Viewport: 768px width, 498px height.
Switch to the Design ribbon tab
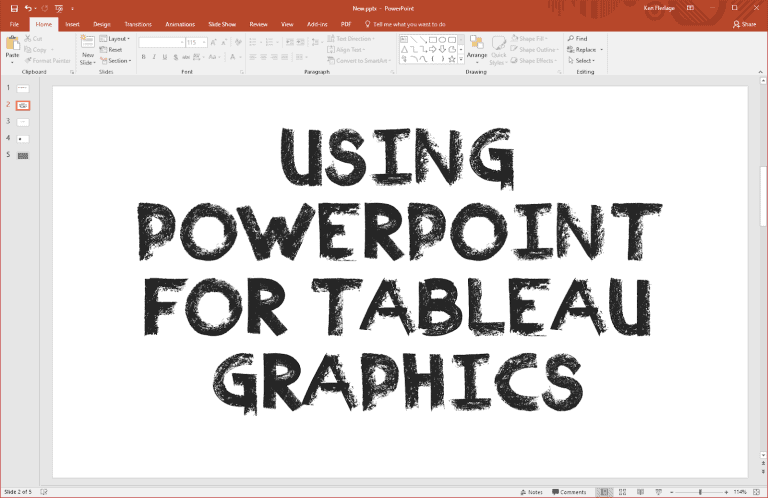click(102, 24)
